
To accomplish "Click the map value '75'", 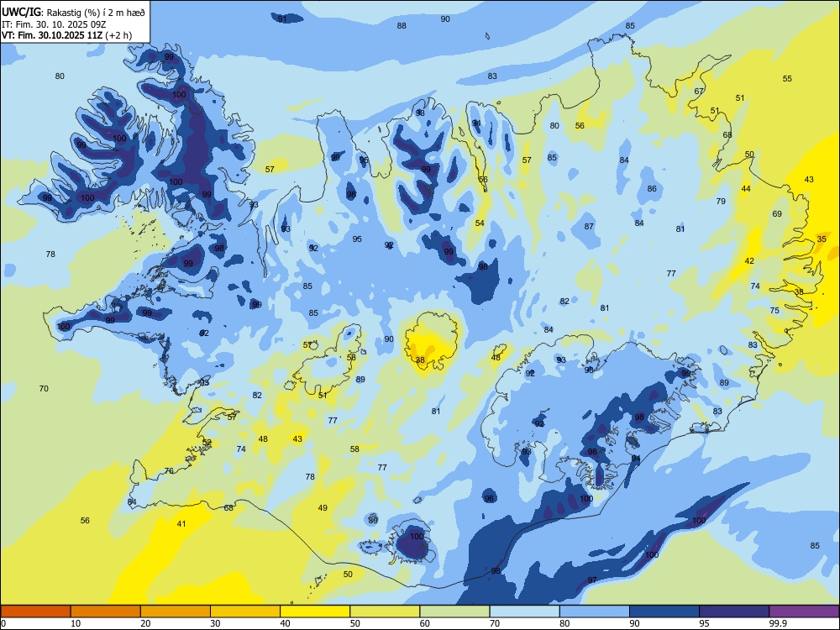I will 774,310.
